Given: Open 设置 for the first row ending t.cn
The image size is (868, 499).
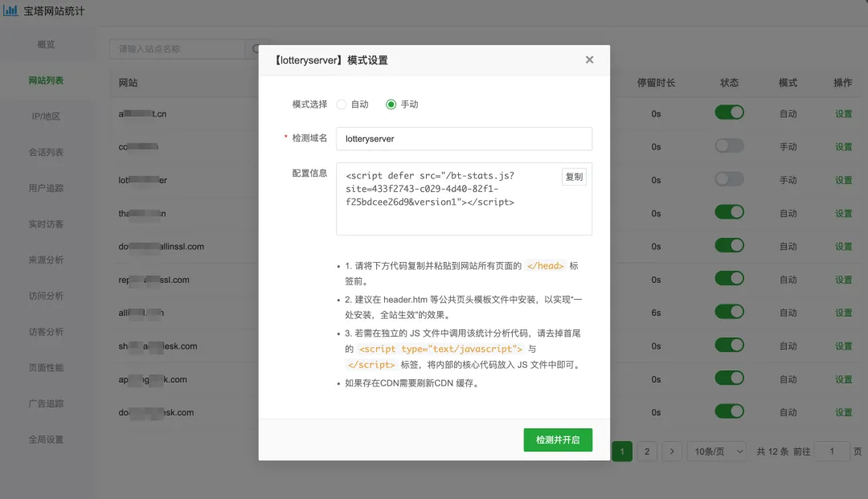Looking at the screenshot, I should click(x=844, y=114).
